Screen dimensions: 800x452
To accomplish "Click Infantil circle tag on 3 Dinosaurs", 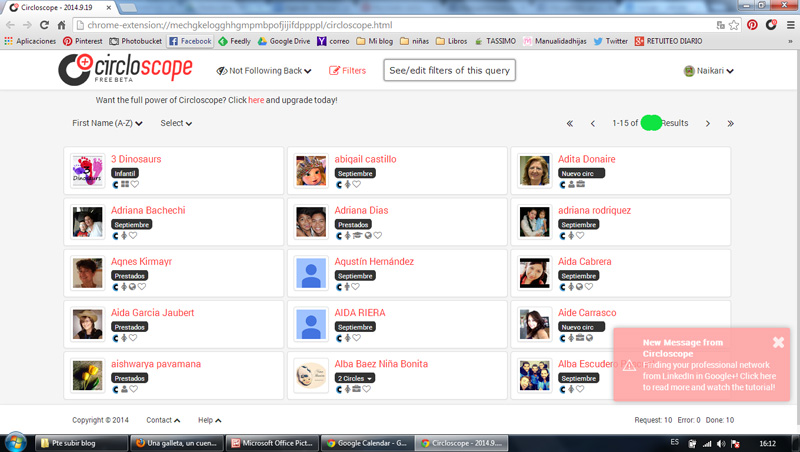I will click(124, 173).
